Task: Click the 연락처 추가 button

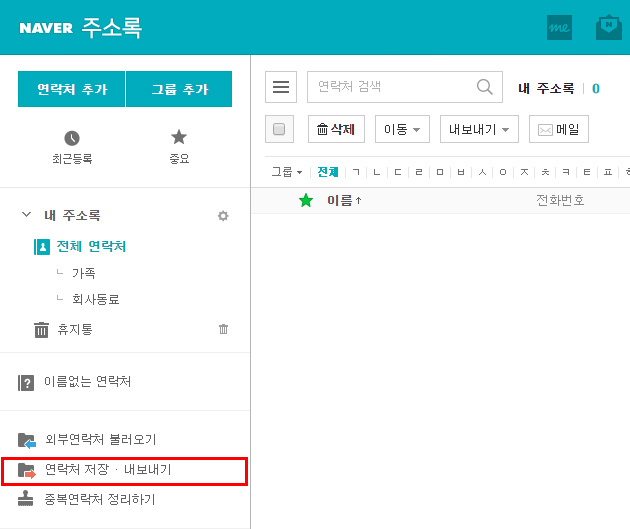Action: pos(72,89)
